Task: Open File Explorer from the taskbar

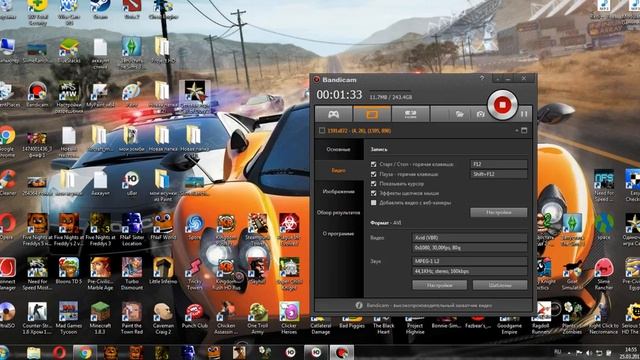Action: [34, 352]
